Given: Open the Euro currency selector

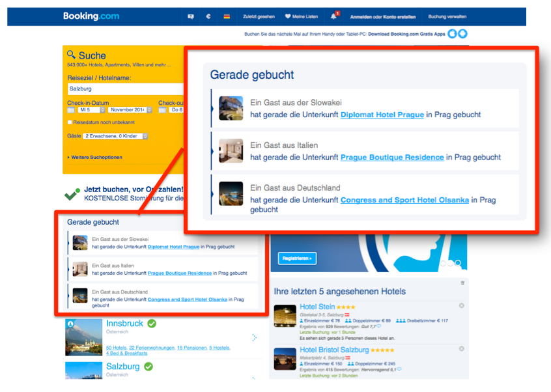Looking at the screenshot, I should [208, 16].
